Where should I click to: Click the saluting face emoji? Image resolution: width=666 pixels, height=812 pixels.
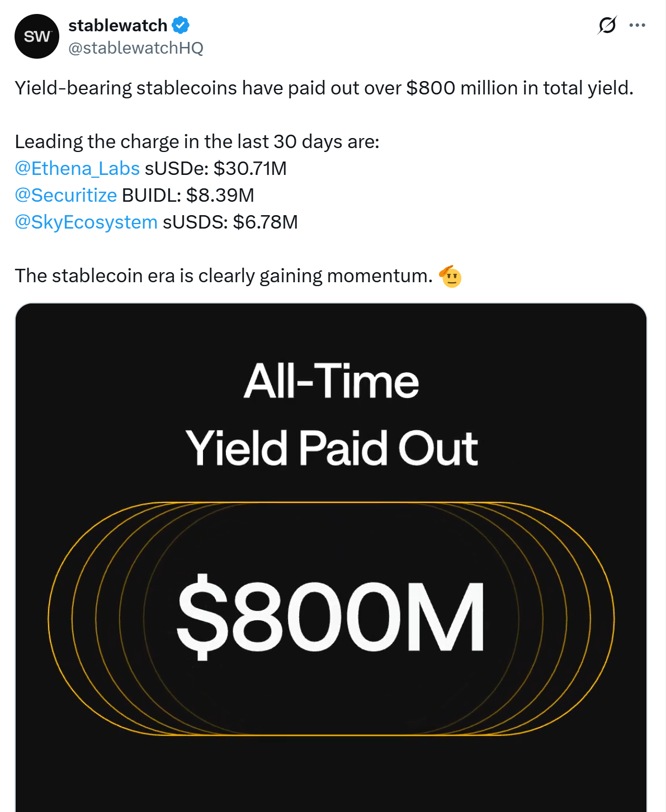point(451,276)
